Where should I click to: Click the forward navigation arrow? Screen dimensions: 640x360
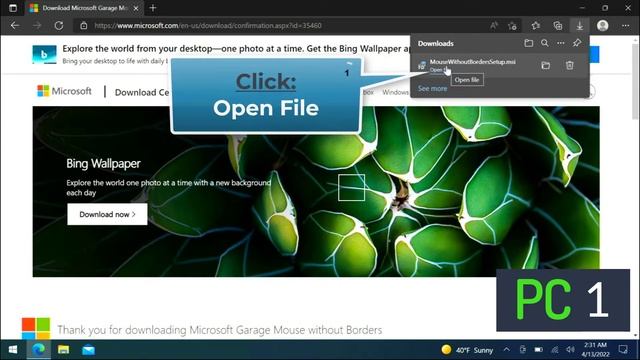pos(37,25)
